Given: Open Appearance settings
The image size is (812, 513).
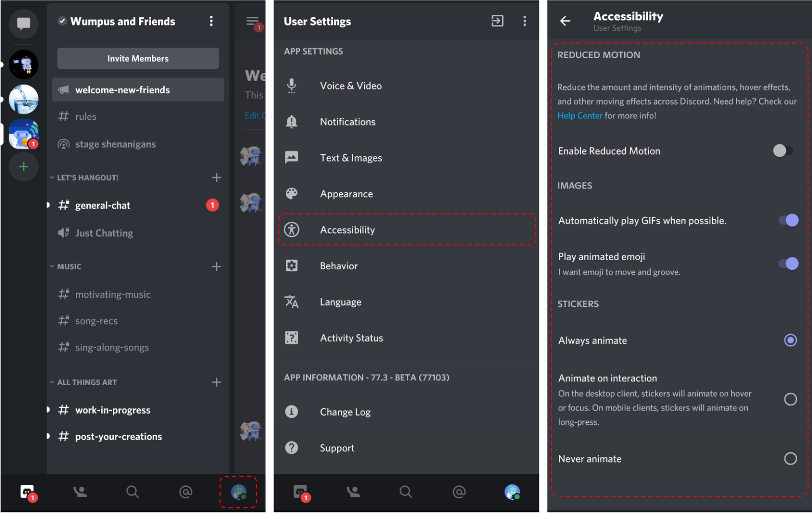Looking at the screenshot, I should pos(406,194).
